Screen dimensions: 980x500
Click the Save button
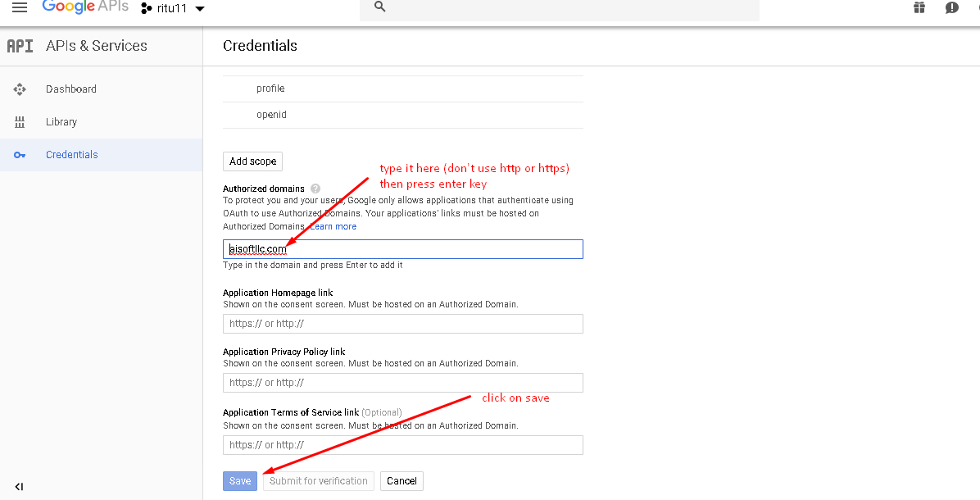point(240,480)
